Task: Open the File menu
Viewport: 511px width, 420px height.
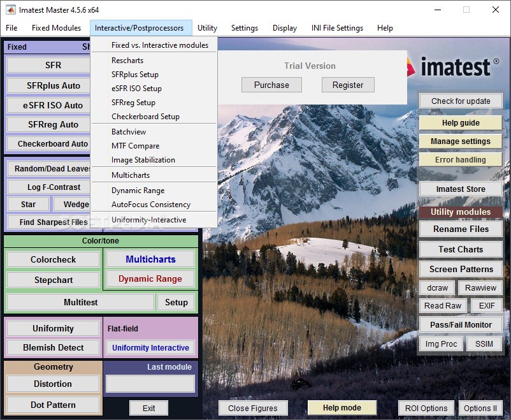Action: [11, 28]
